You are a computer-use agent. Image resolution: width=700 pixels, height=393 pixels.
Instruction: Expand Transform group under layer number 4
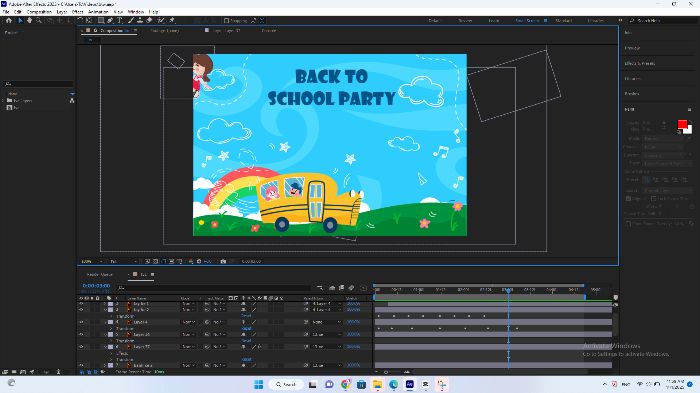click(x=112, y=328)
